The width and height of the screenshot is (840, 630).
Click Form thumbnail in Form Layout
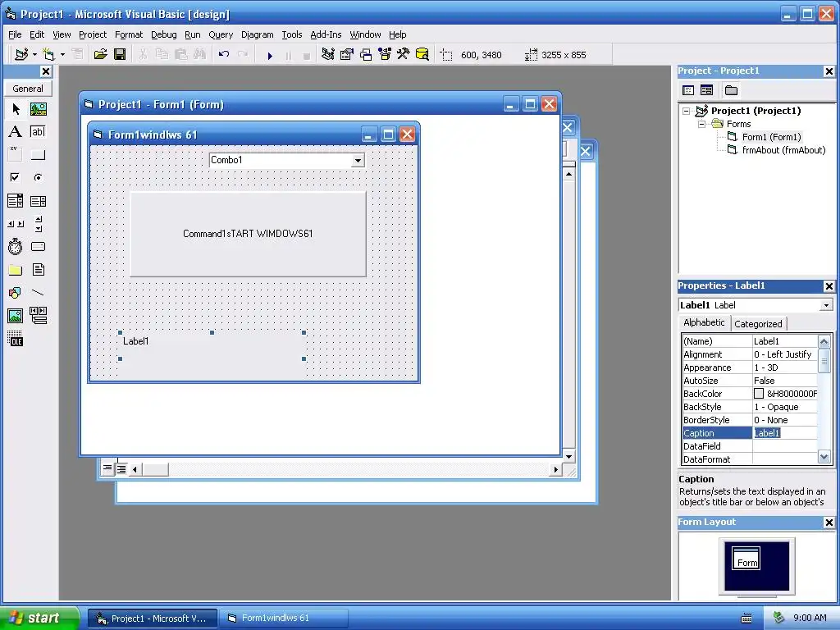coord(746,559)
